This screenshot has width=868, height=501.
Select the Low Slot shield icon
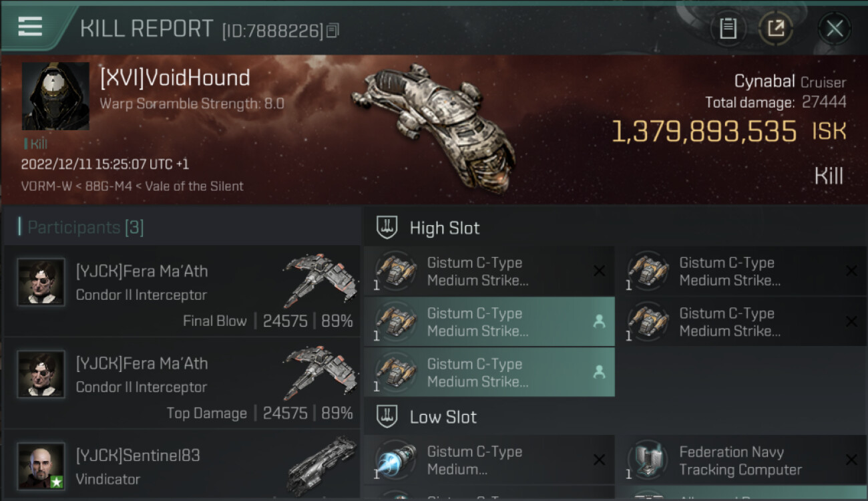coord(387,417)
